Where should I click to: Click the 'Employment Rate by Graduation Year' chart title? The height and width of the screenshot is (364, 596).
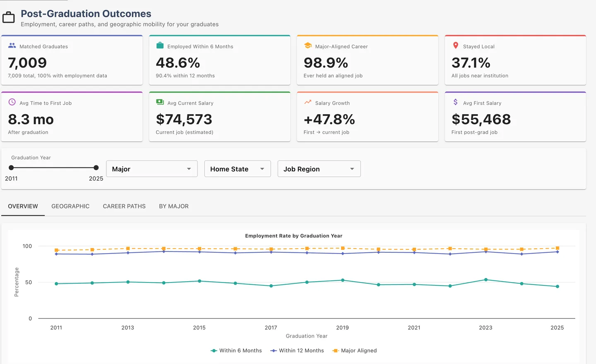click(294, 236)
